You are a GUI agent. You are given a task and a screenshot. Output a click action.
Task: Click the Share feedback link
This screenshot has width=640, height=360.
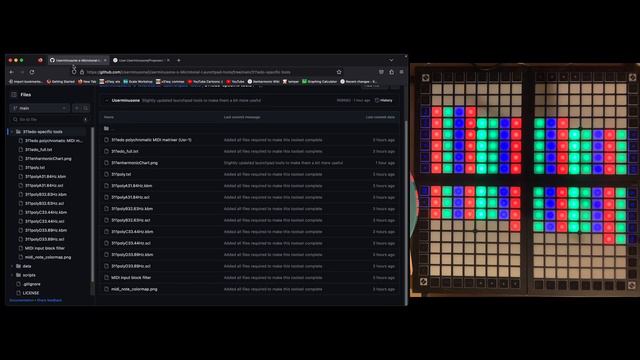pos(49,300)
